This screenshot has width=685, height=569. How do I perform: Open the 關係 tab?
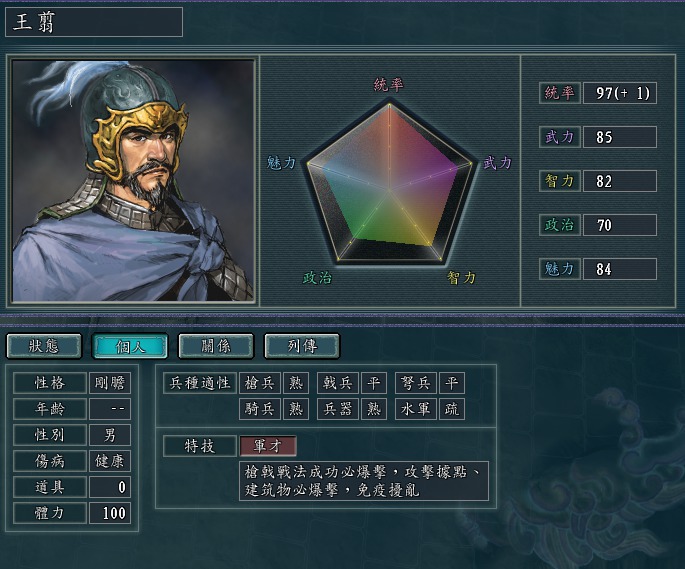click(x=216, y=346)
